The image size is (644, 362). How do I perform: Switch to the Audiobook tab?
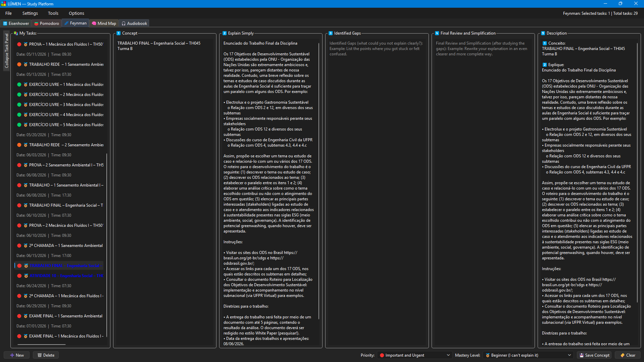click(x=134, y=23)
